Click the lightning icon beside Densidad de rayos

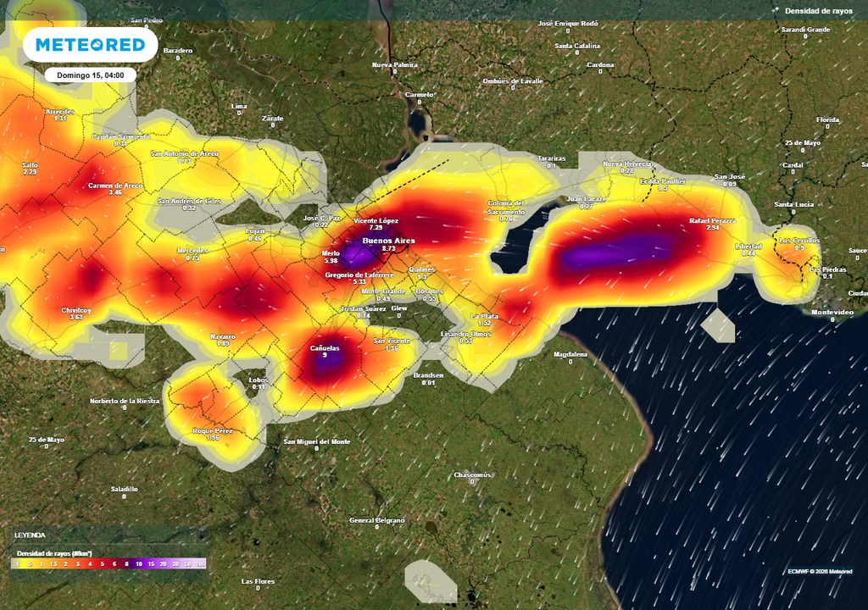pyautogui.click(x=775, y=10)
